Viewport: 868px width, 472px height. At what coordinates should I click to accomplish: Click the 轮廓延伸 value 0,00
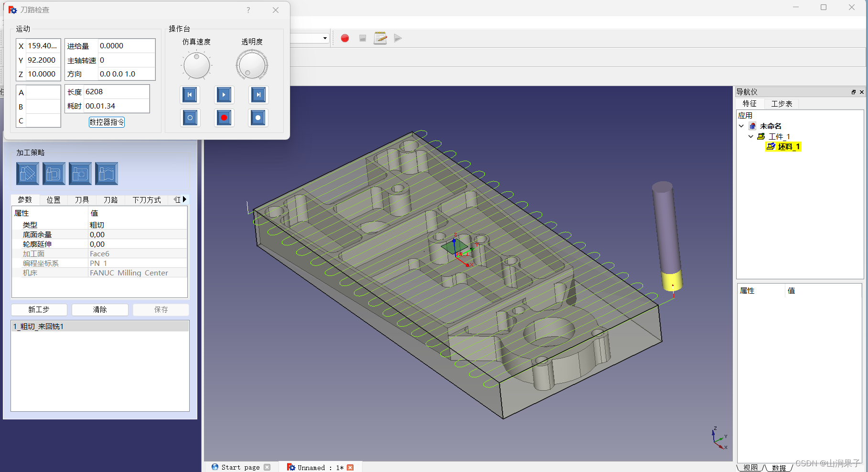[x=138, y=244]
